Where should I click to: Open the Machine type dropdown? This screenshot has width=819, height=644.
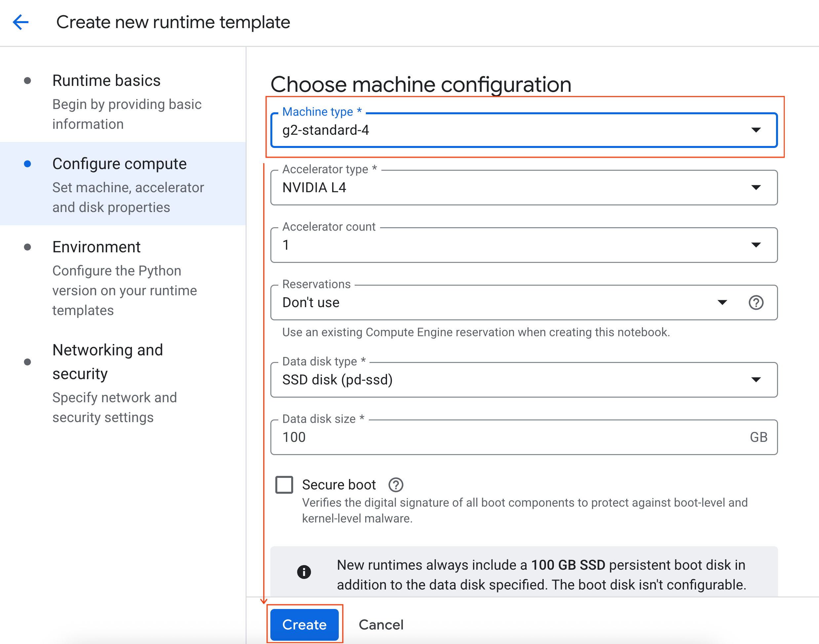[757, 130]
